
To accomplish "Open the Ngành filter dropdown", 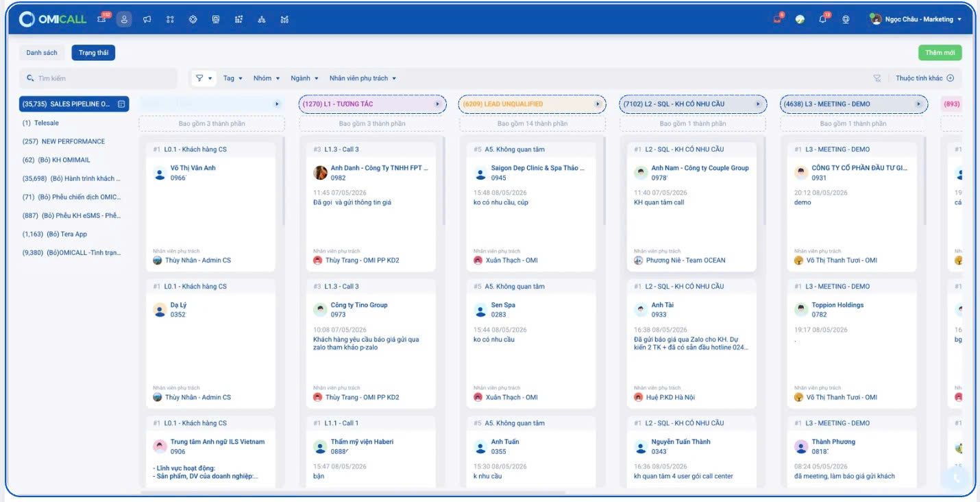I will point(305,78).
